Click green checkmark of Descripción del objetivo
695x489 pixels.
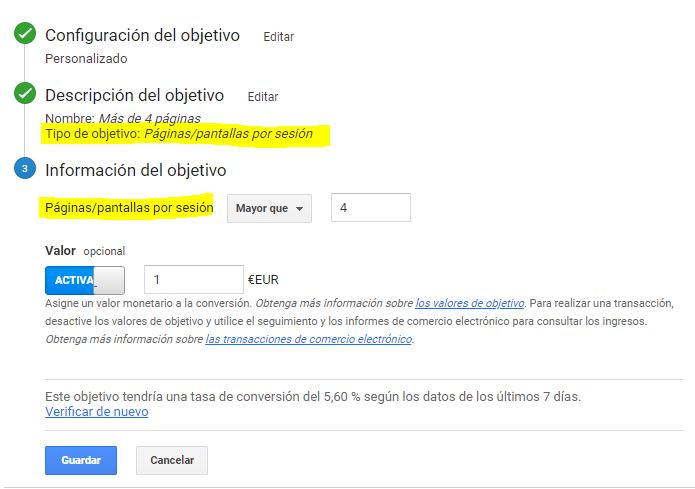[x=25, y=93]
